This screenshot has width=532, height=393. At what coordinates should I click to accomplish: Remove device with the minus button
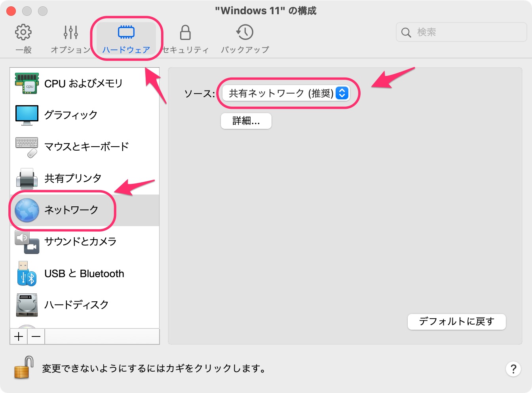click(36, 336)
